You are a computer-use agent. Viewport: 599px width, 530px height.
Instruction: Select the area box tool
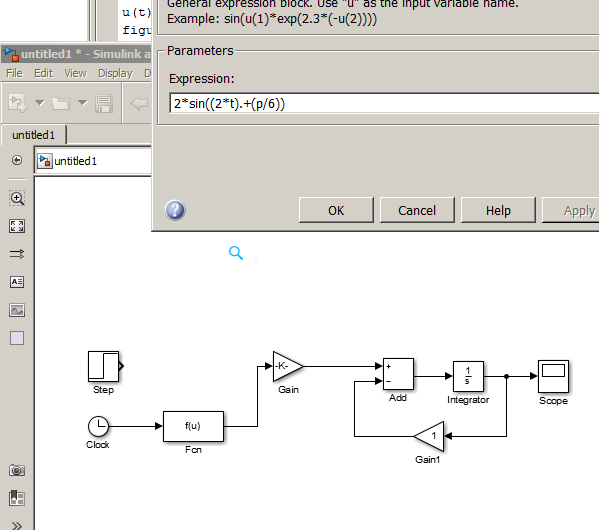[x=17, y=338]
